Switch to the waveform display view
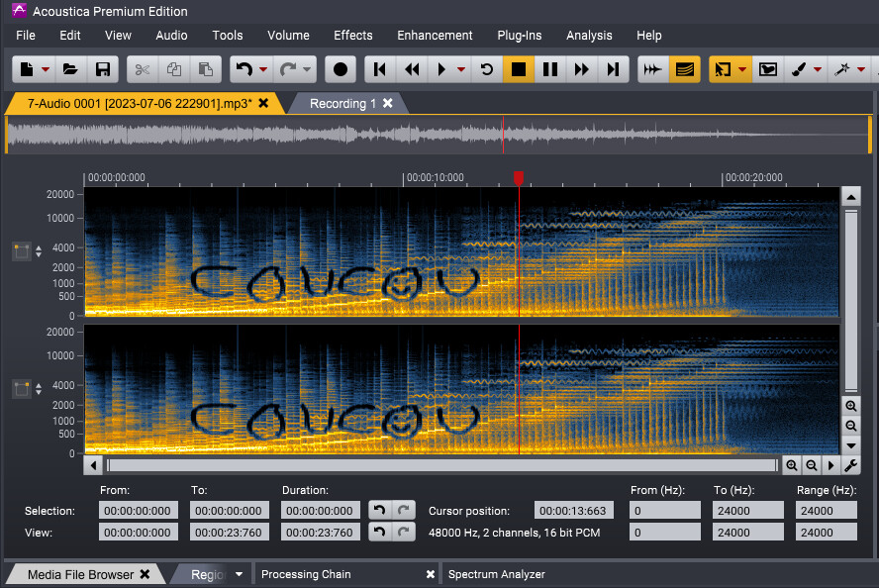The image size is (879, 588). (x=652, y=69)
